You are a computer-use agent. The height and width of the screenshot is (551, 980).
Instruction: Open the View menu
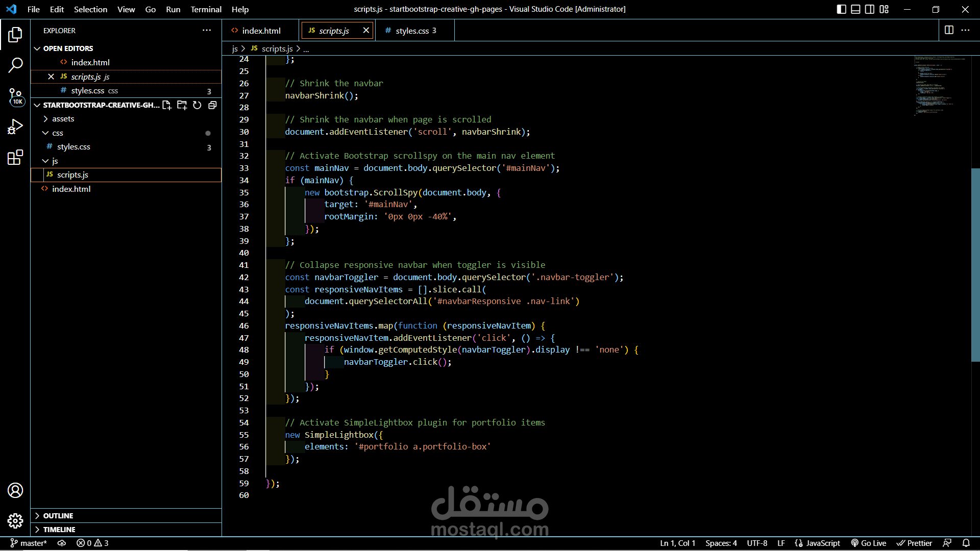pyautogui.click(x=126, y=9)
